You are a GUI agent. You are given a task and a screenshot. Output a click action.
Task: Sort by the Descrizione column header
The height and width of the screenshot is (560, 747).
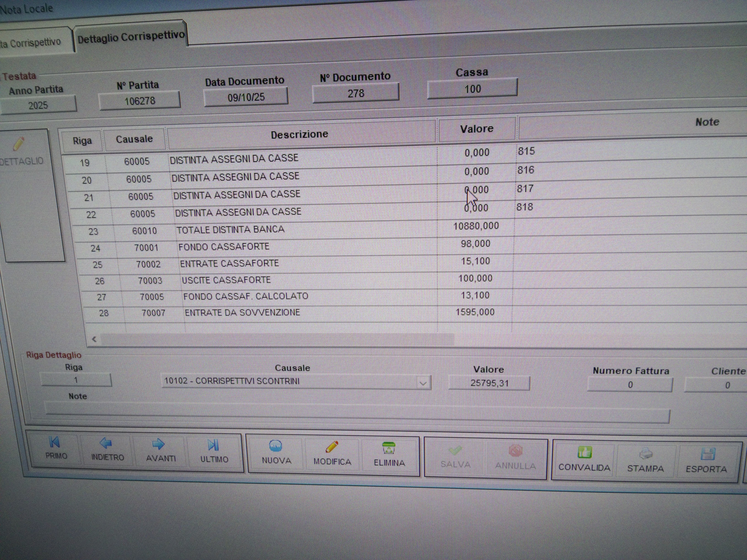pyautogui.click(x=300, y=135)
